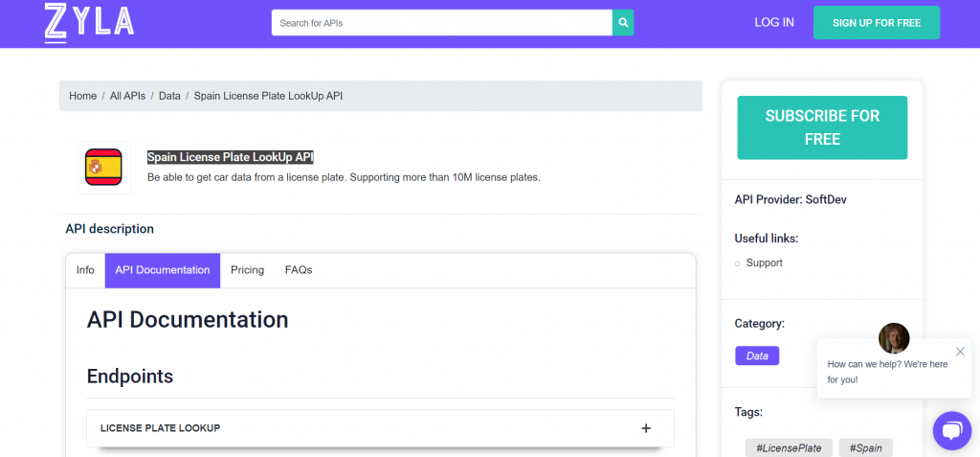Viewport: 980px width, 457px height.
Task: Click the Endpoints heading
Action: click(130, 377)
